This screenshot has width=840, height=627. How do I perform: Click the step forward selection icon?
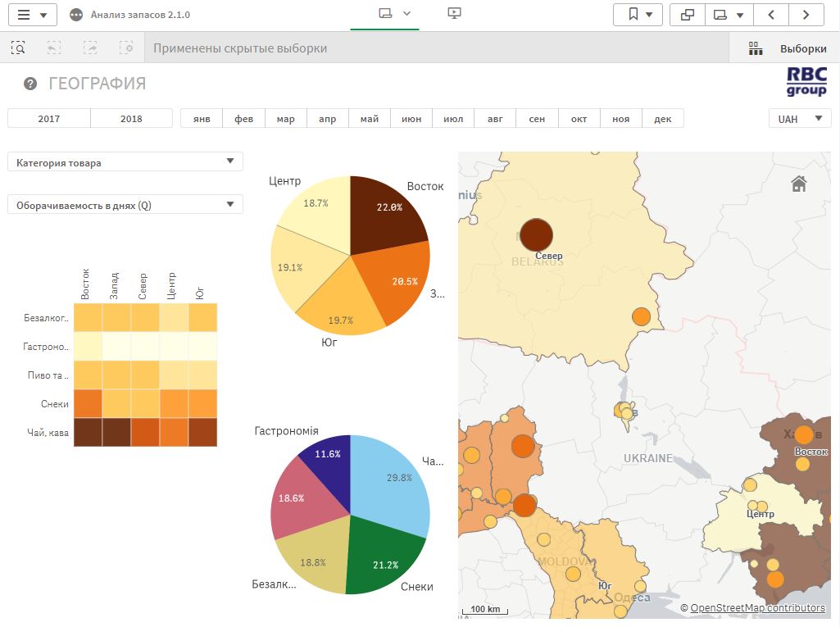click(x=90, y=48)
